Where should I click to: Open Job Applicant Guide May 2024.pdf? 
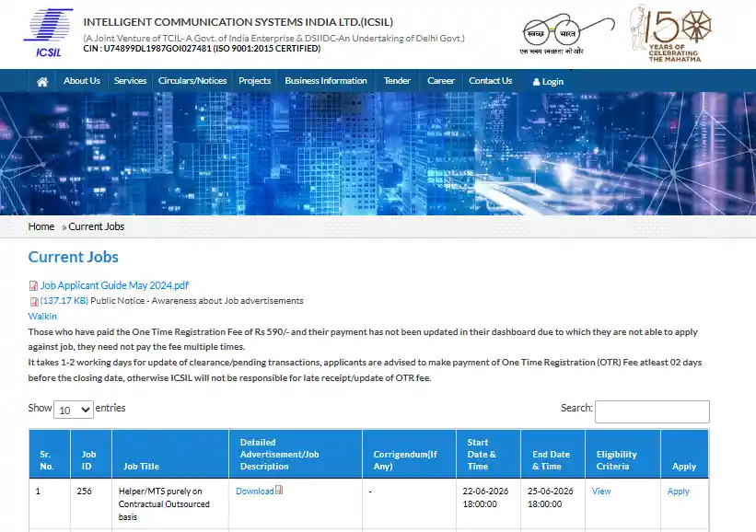pyautogui.click(x=114, y=285)
